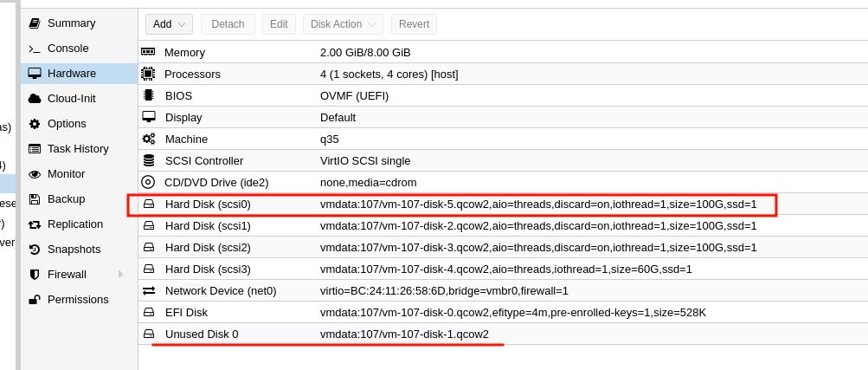The image size is (868, 370).
Task: Click the Detach button
Action: (x=228, y=24)
